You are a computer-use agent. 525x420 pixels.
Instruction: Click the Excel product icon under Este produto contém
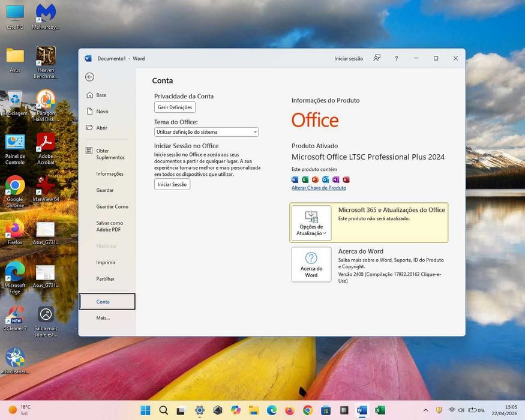pyautogui.click(x=305, y=180)
